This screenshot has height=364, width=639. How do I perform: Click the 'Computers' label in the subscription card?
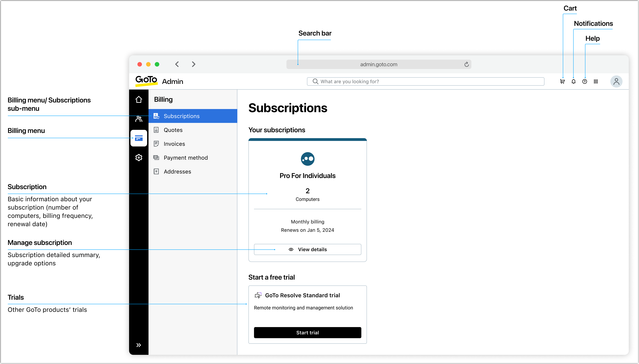coord(307,199)
